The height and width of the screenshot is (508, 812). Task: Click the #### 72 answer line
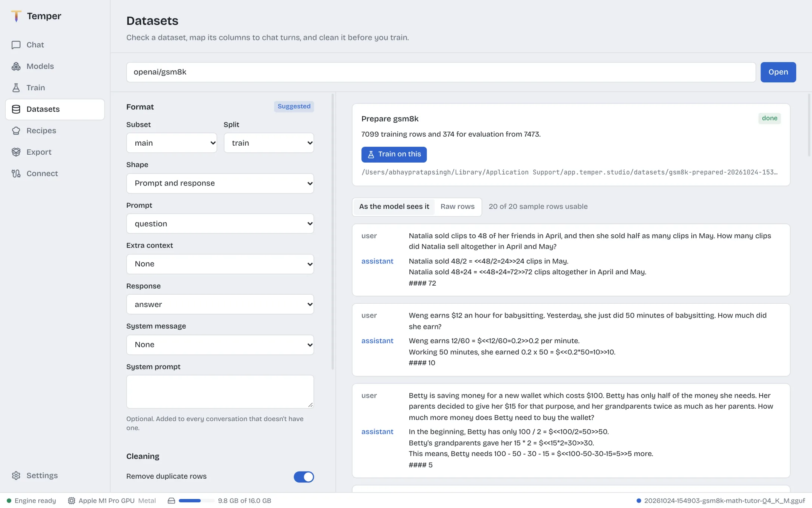(x=422, y=283)
